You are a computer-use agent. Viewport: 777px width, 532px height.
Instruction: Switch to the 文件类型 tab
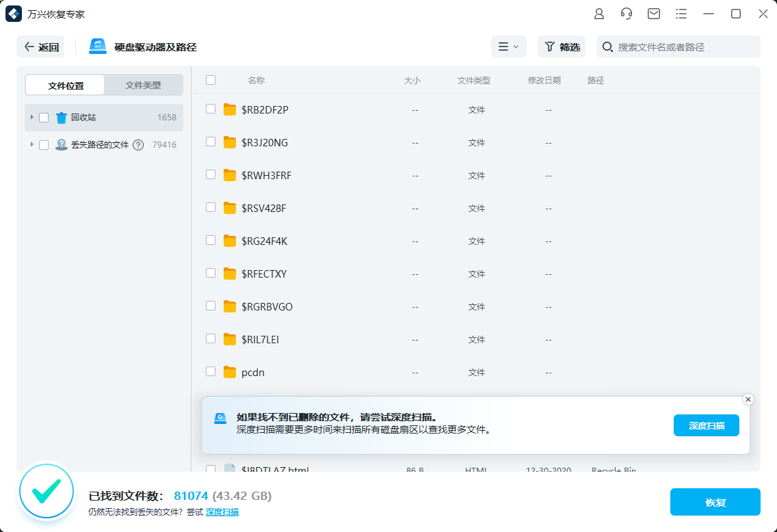(144, 85)
